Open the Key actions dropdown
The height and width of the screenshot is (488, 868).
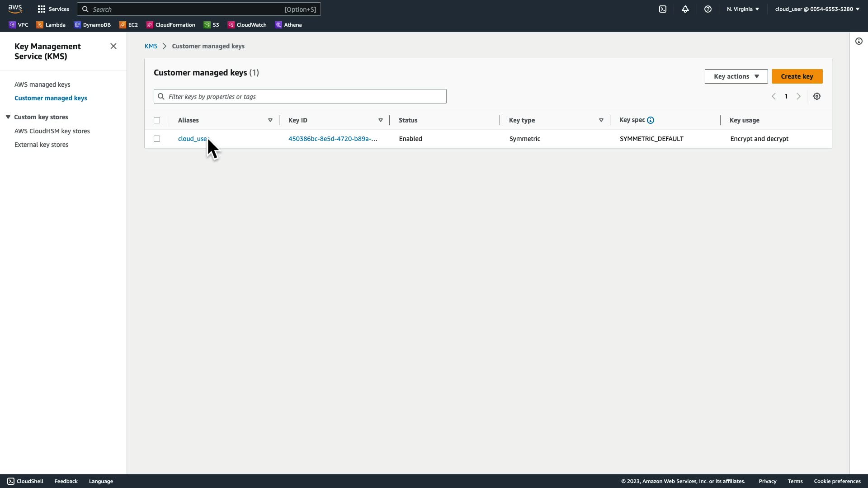736,76
